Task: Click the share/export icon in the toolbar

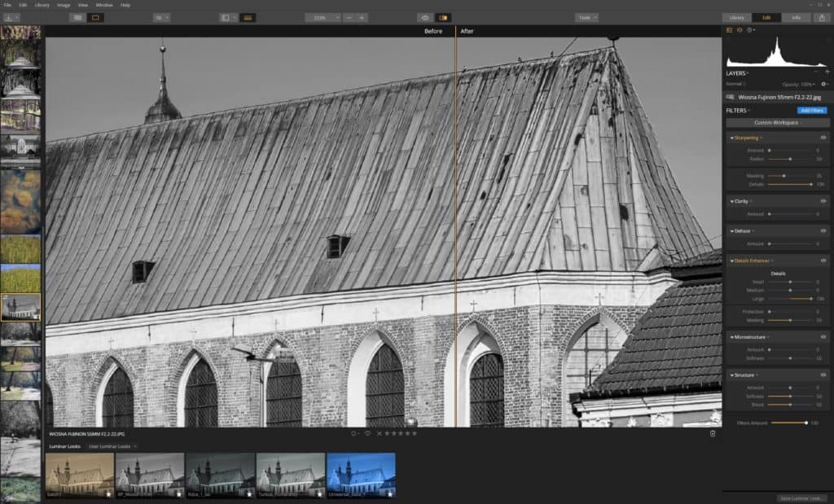Action: (823, 17)
